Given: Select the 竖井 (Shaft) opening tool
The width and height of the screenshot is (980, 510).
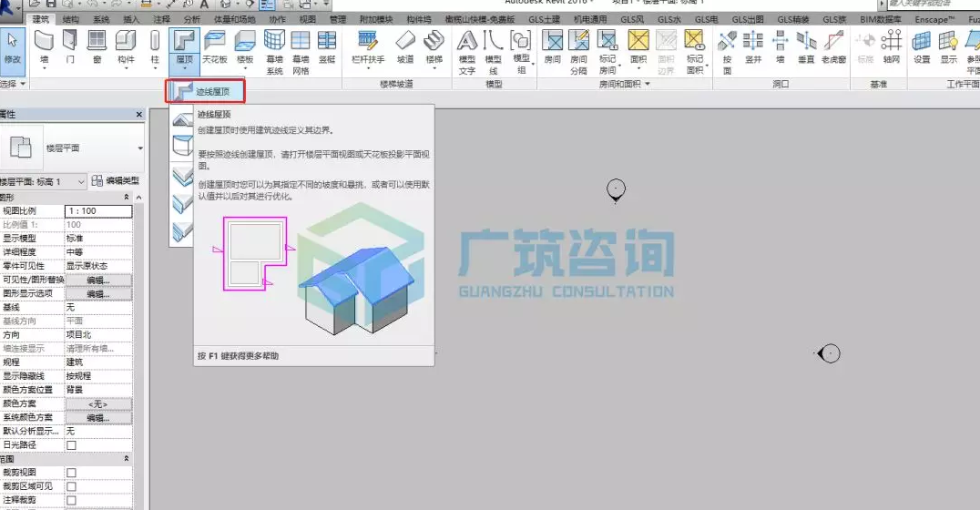Looking at the screenshot, I should coord(753,47).
